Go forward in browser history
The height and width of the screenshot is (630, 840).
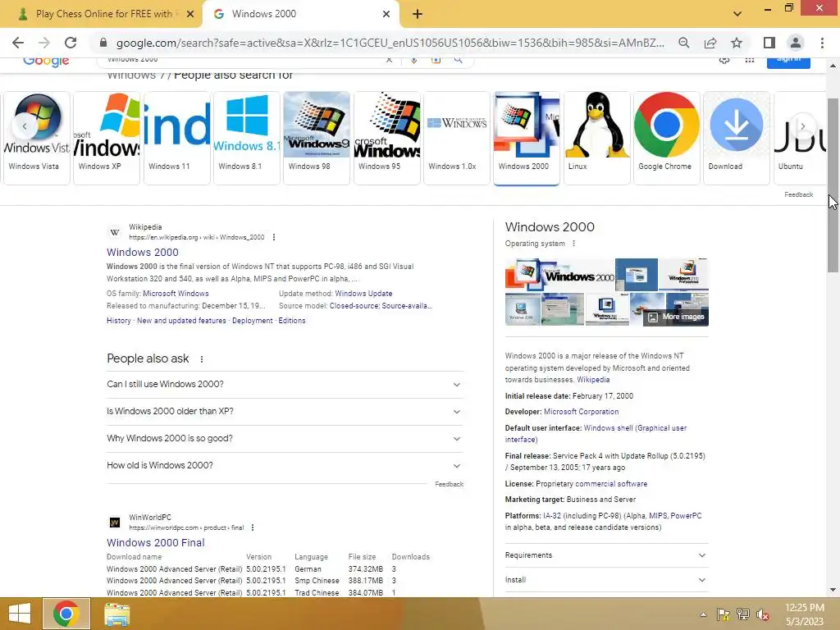pos(44,43)
